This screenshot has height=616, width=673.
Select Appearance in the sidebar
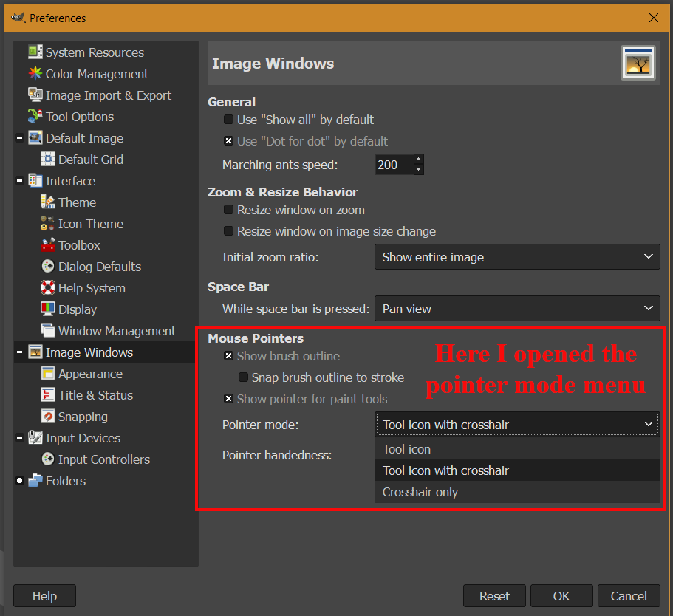coord(91,374)
